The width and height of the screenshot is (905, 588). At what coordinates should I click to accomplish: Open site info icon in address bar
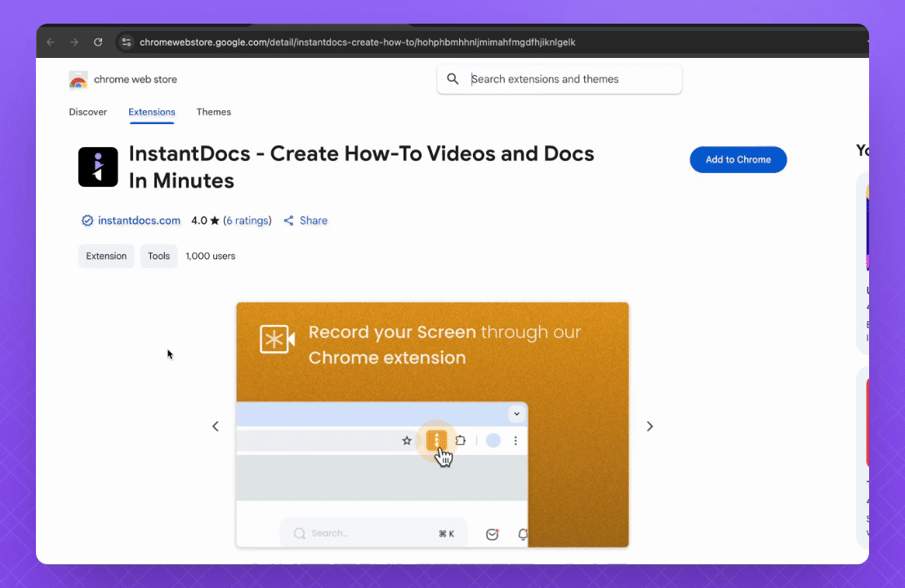(x=126, y=42)
